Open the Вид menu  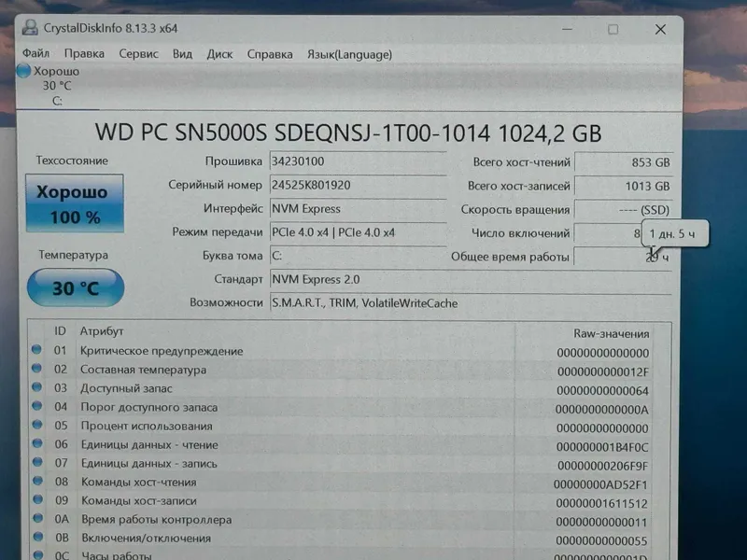coord(182,54)
